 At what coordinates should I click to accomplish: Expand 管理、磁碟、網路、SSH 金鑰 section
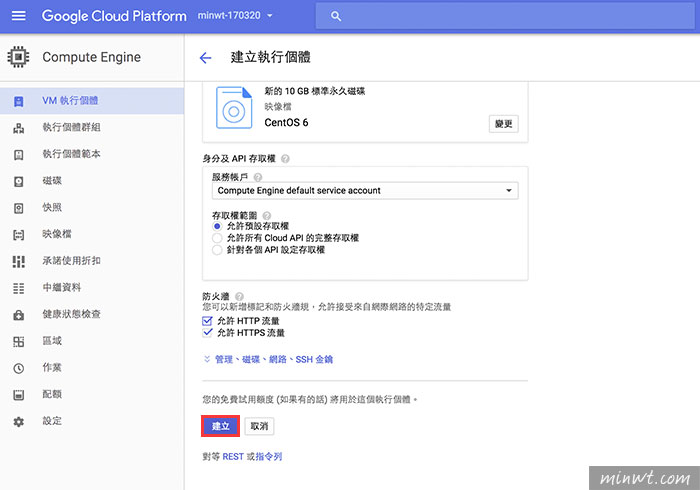click(268, 360)
